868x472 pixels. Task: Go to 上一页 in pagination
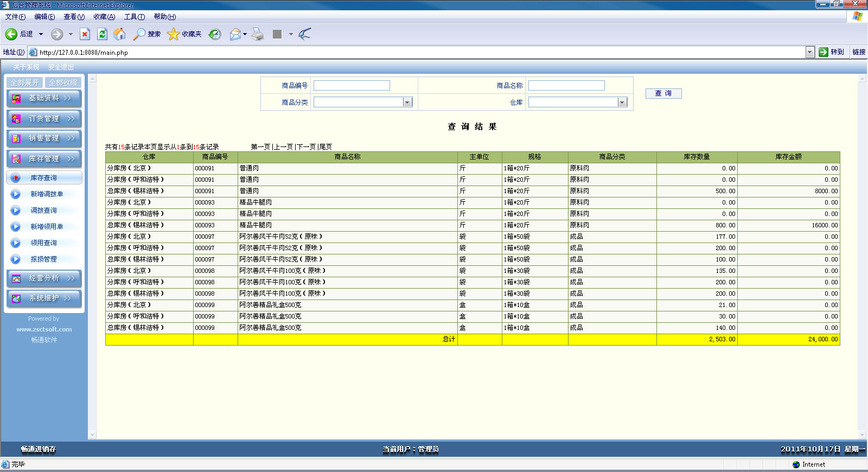(284, 147)
